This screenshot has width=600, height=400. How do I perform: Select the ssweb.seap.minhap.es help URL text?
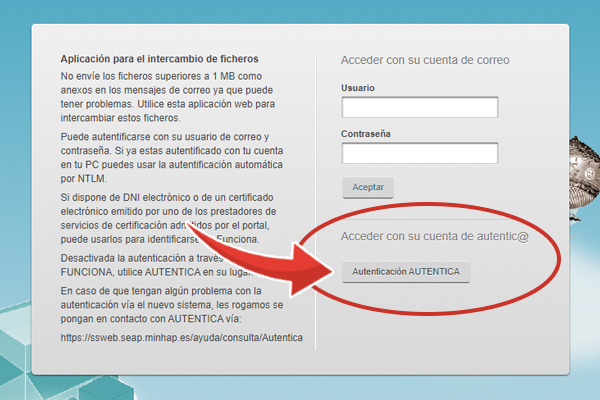click(x=181, y=338)
